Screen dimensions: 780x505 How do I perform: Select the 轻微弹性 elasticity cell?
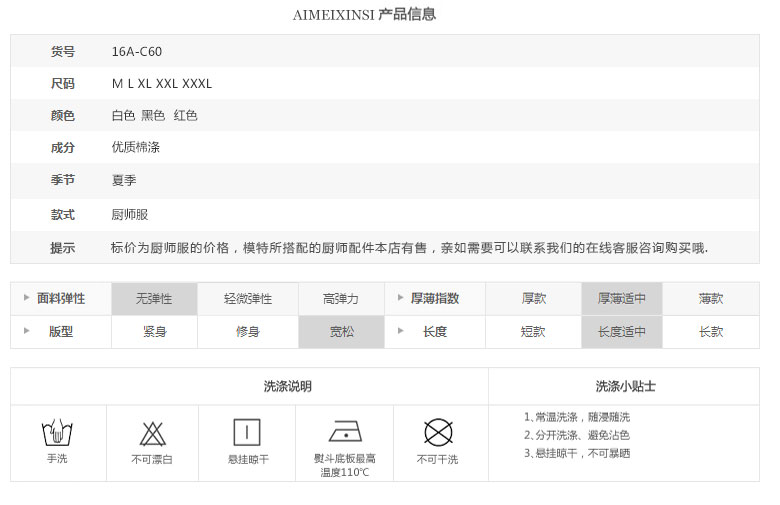(x=248, y=299)
